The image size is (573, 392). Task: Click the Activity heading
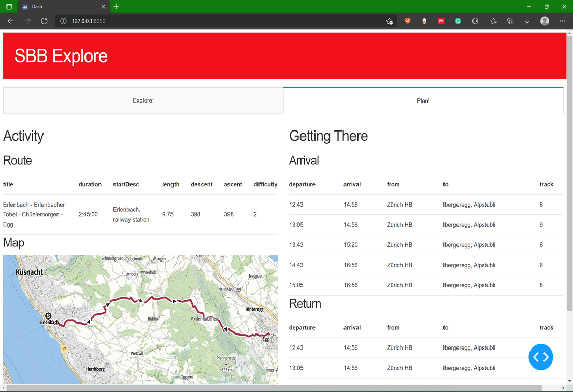click(23, 136)
